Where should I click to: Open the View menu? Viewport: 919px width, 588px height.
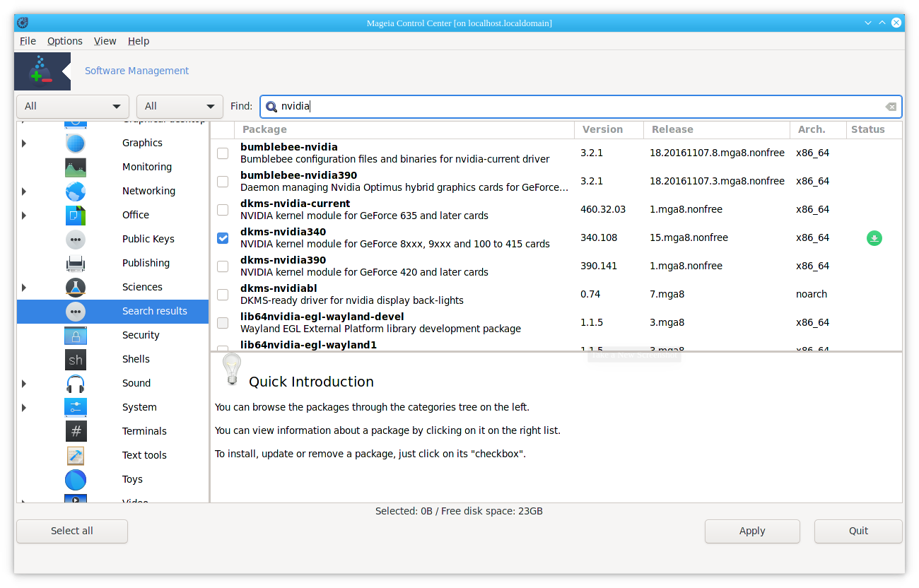[105, 41]
